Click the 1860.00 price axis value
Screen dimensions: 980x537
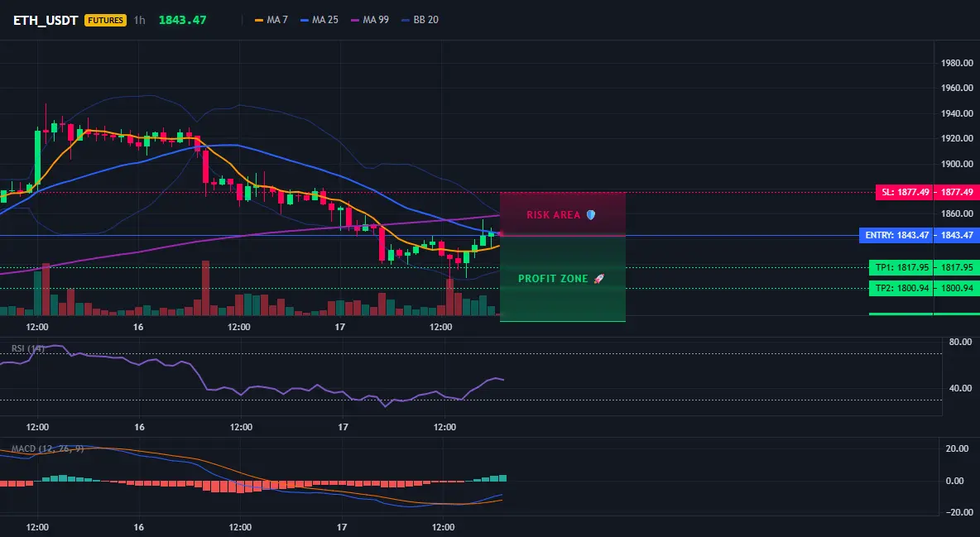tap(957, 213)
